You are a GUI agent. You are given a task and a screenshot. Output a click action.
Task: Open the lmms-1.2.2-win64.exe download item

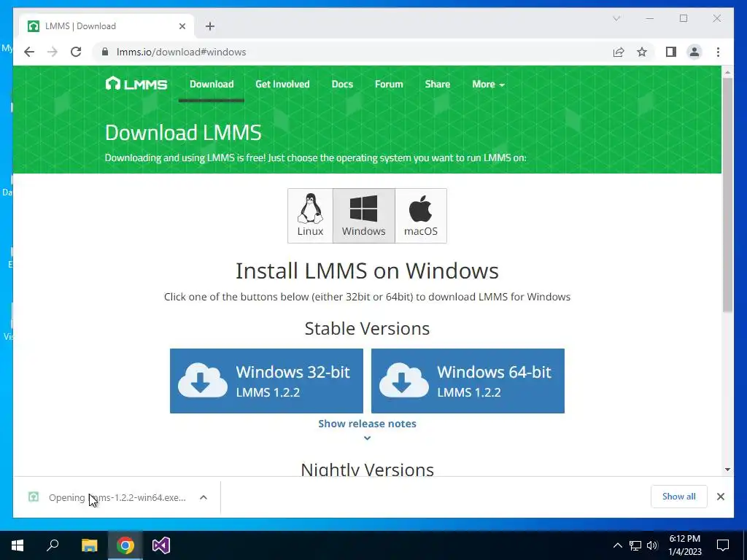[107, 497]
